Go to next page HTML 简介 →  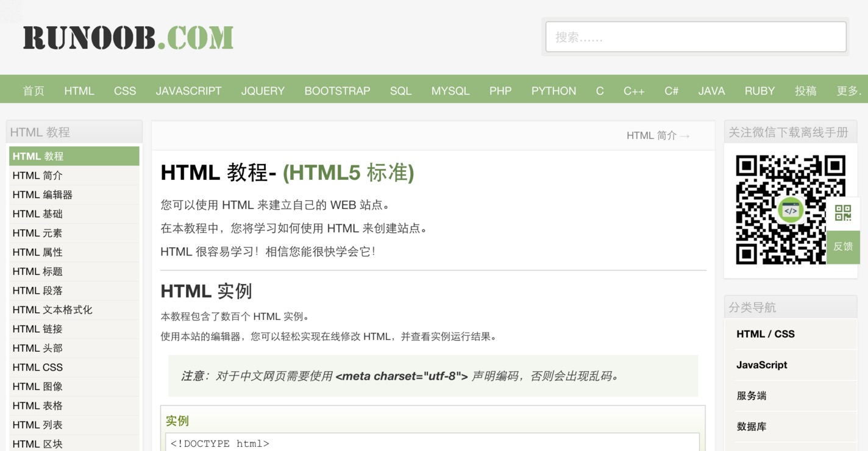(x=658, y=135)
